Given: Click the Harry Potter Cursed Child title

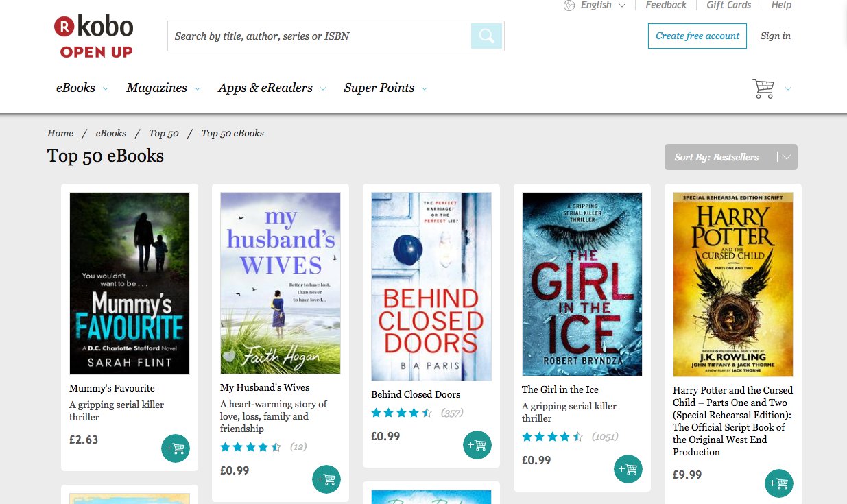Looking at the screenshot, I should tap(732, 421).
